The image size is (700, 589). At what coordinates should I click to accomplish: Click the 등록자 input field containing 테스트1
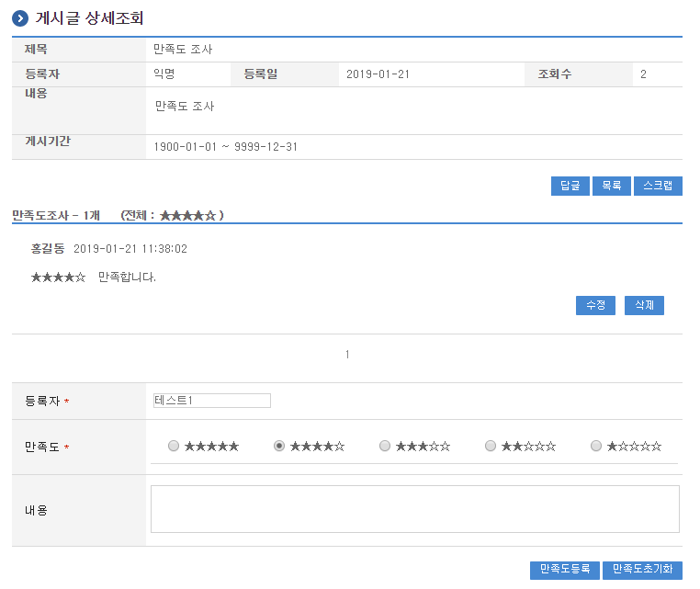click(212, 401)
